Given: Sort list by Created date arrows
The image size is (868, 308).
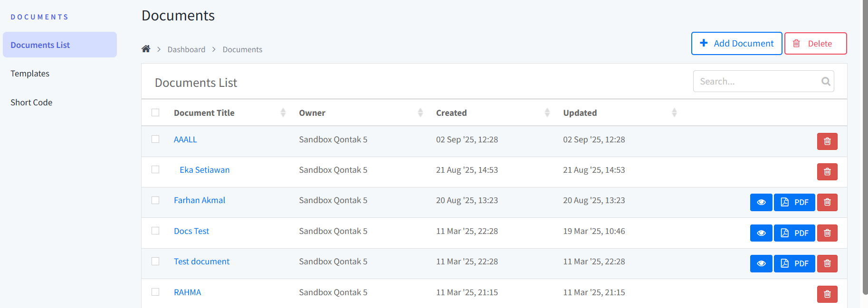Looking at the screenshot, I should point(547,112).
